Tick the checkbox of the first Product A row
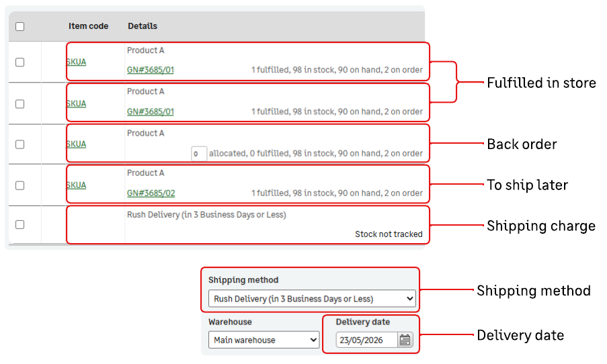Viewport: 607px width, 364px height. pos(19,62)
